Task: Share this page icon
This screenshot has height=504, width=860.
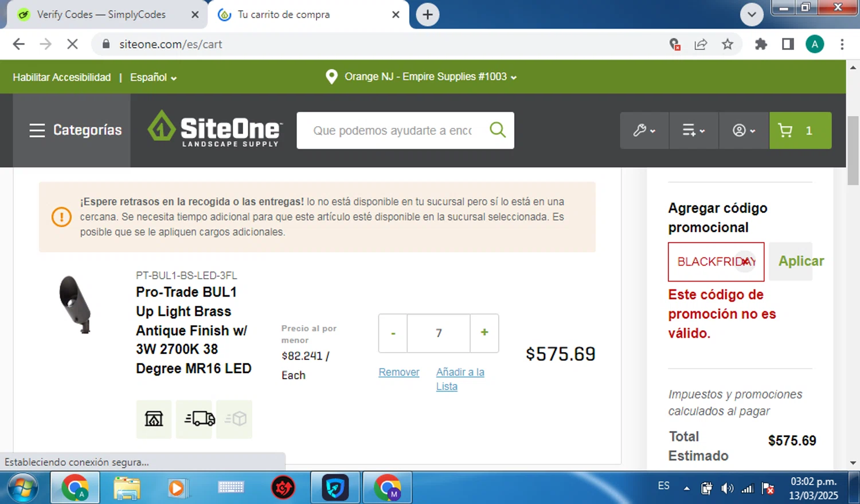Action: click(x=701, y=44)
